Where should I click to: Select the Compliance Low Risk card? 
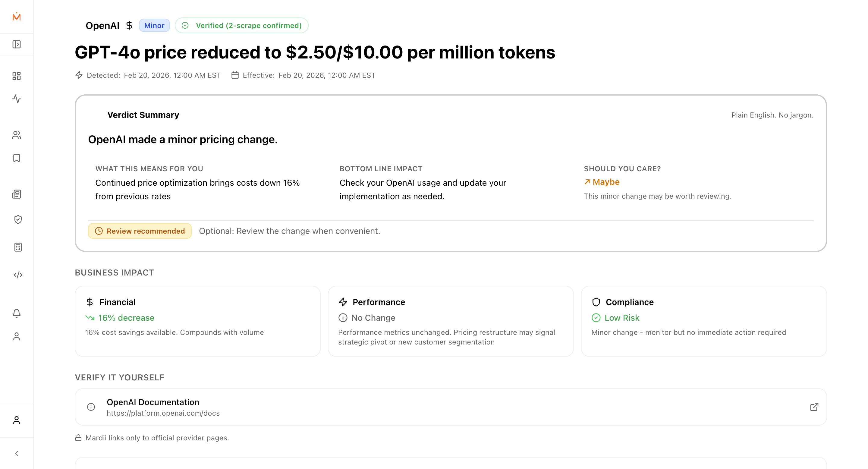(703, 321)
